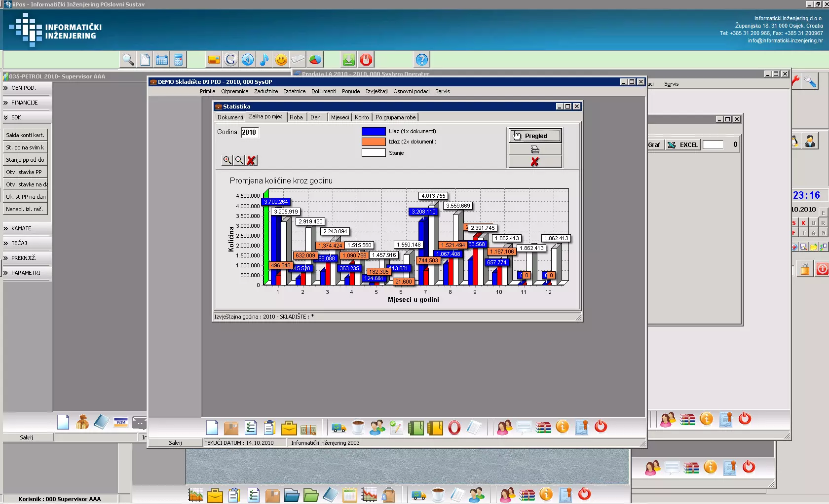Image resolution: width=829 pixels, height=504 pixels.
Task: Open the Izvještaji menu
Action: click(377, 91)
